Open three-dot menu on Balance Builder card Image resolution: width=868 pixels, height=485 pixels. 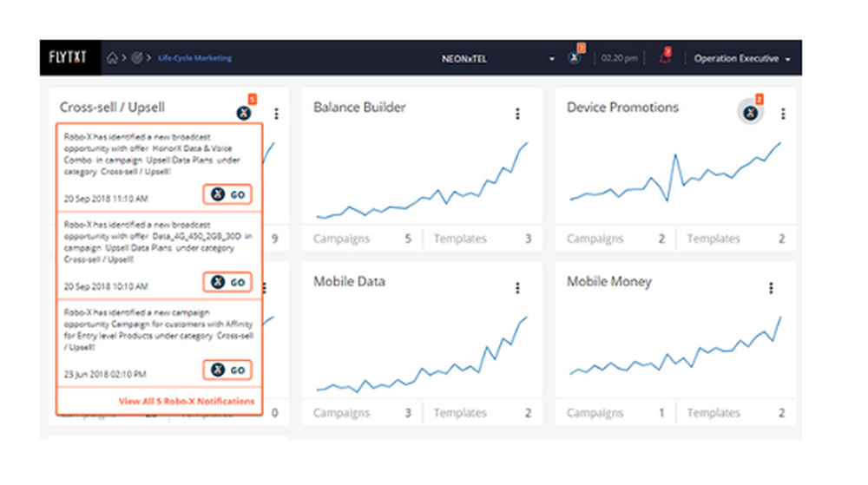click(517, 114)
